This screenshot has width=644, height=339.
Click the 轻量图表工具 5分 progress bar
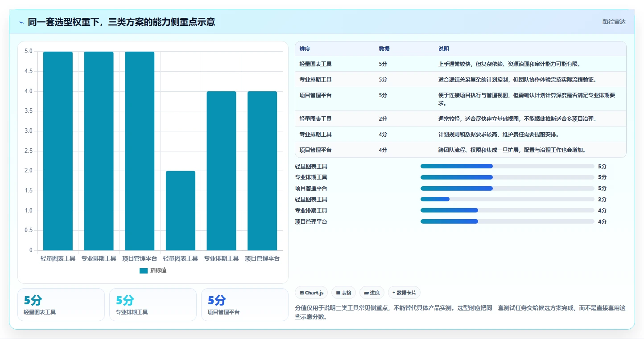pos(508,166)
